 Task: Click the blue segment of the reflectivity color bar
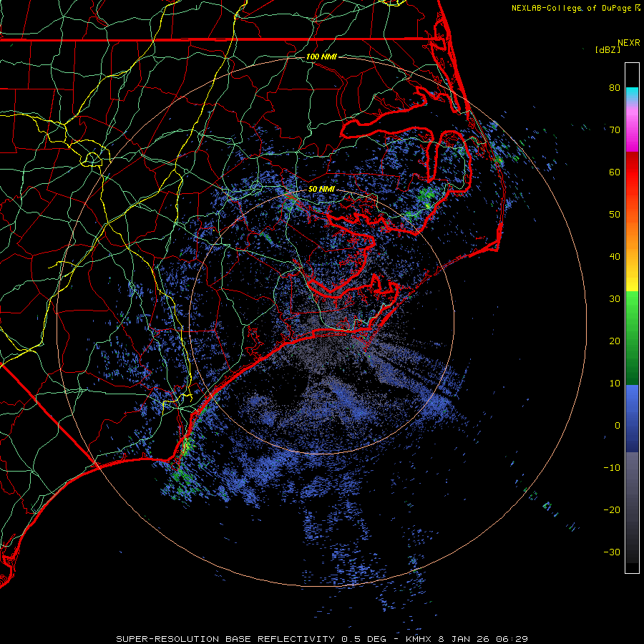[x=632, y=419]
